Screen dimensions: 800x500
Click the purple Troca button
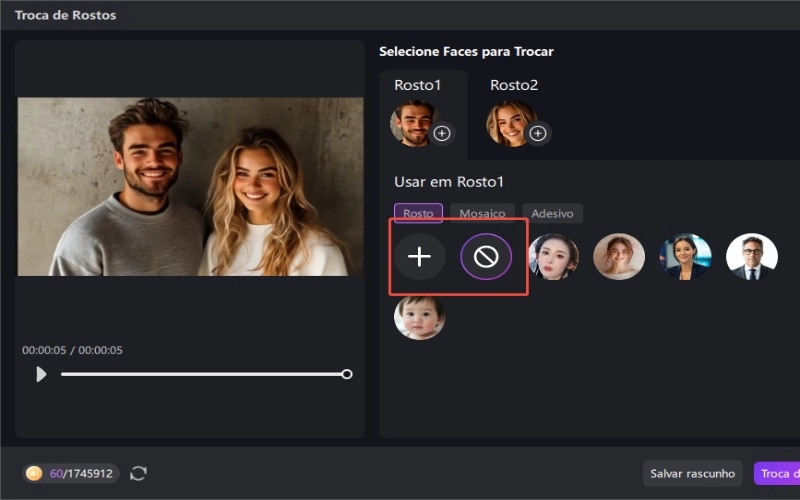pos(777,473)
